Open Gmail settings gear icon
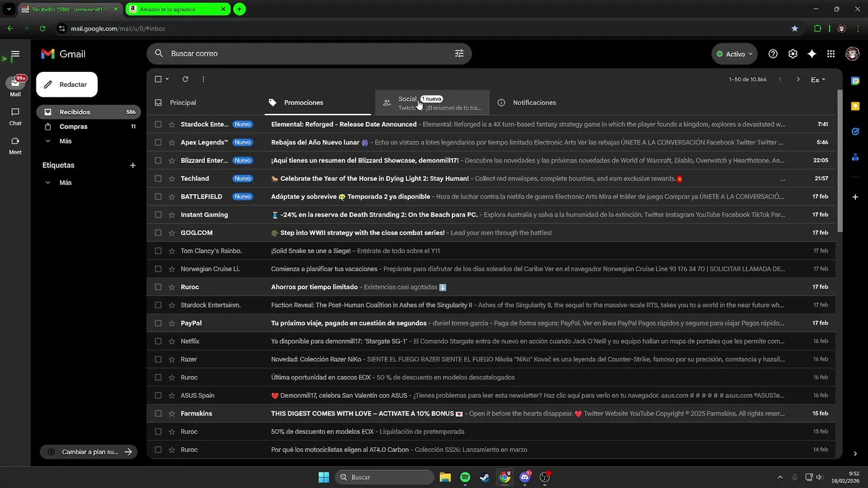The image size is (868, 488). [793, 54]
